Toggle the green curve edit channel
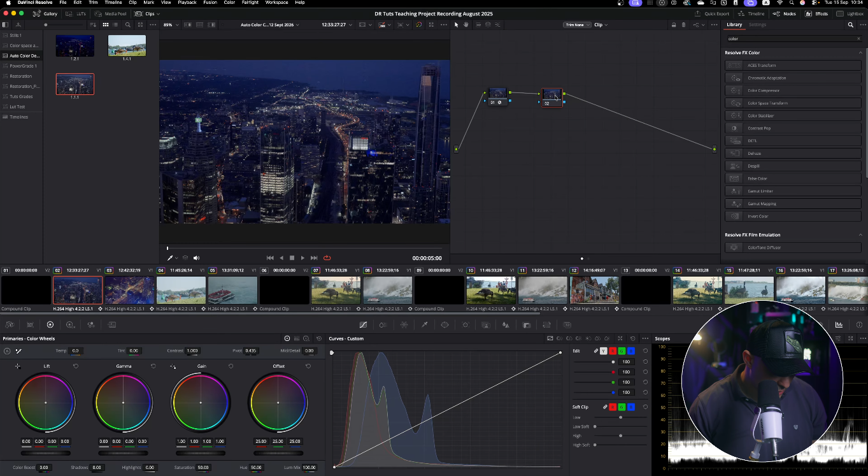The height and width of the screenshot is (476, 868). pyautogui.click(x=622, y=351)
